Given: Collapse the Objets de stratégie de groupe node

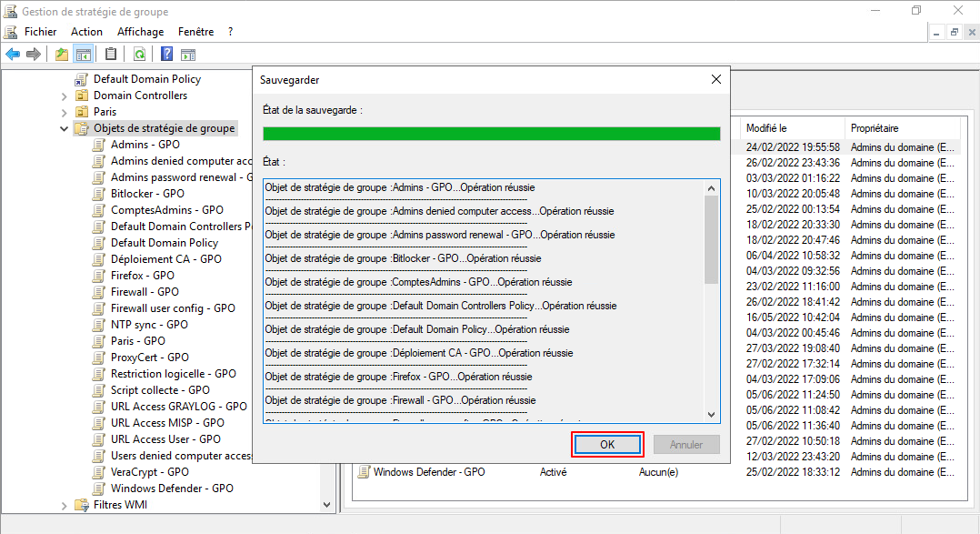Looking at the screenshot, I should coord(65,128).
